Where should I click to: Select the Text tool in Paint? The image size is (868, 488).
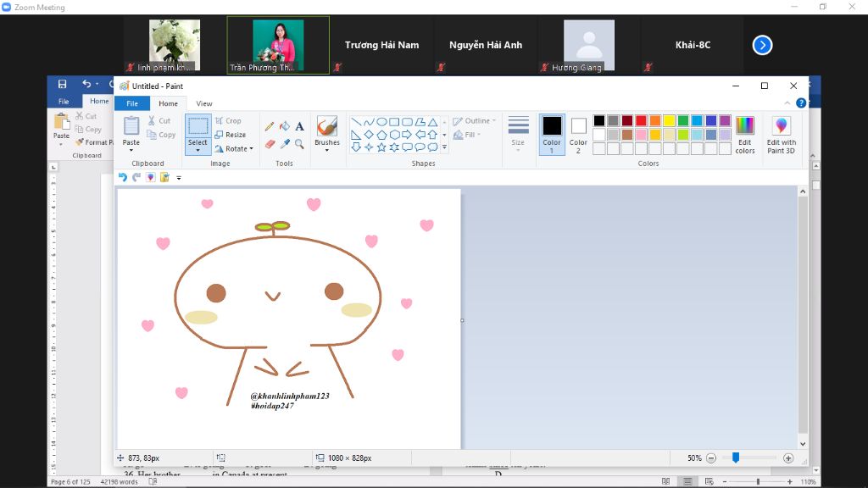coord(299,127)
